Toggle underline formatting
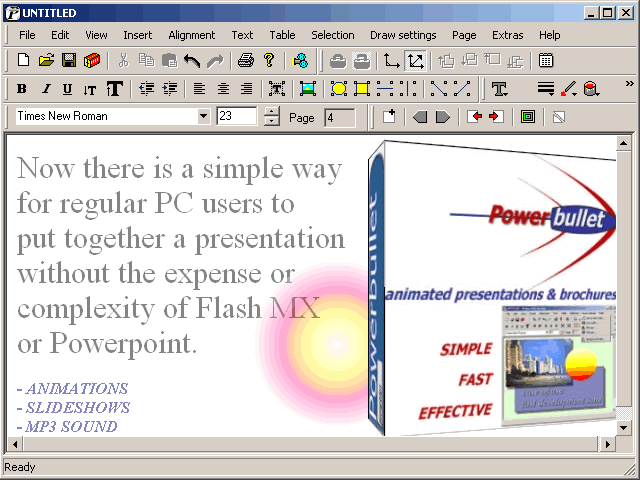Viewport: 640px width, 480px height. (67, 89)
